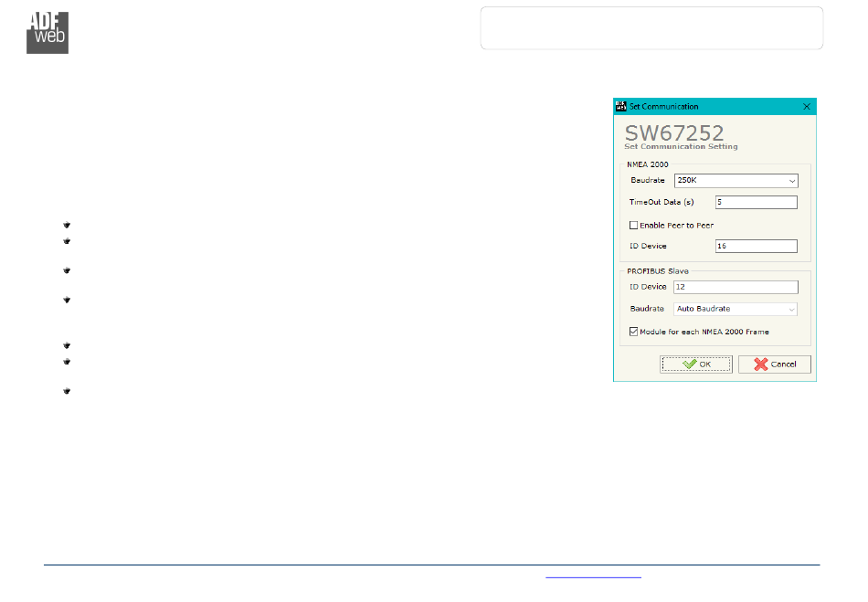This screenshot has width=868, height=602.
Task: Click the ADFweb logo
Action: point(48,33)
